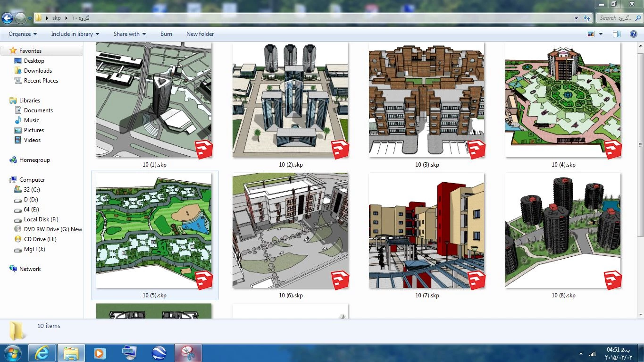Launch Internet Explorer from taskbar
This screenshot has height=362, width=644.
coord(42,353)
